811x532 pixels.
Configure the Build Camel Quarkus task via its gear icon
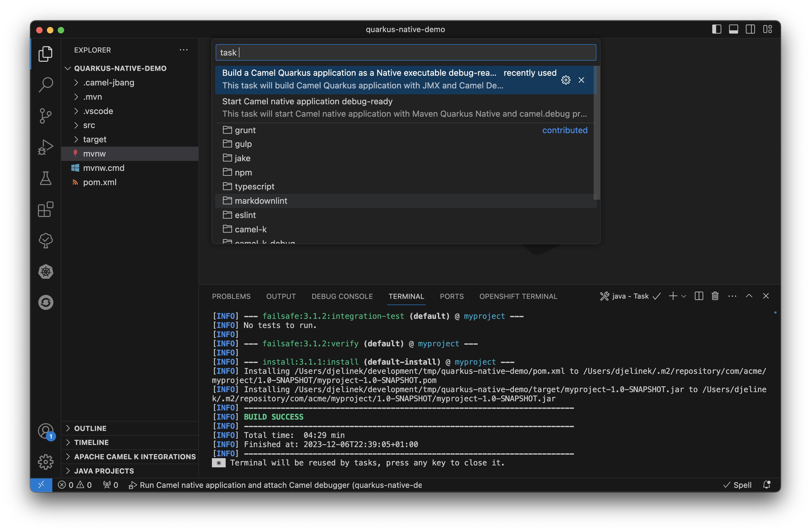[565, 80]
